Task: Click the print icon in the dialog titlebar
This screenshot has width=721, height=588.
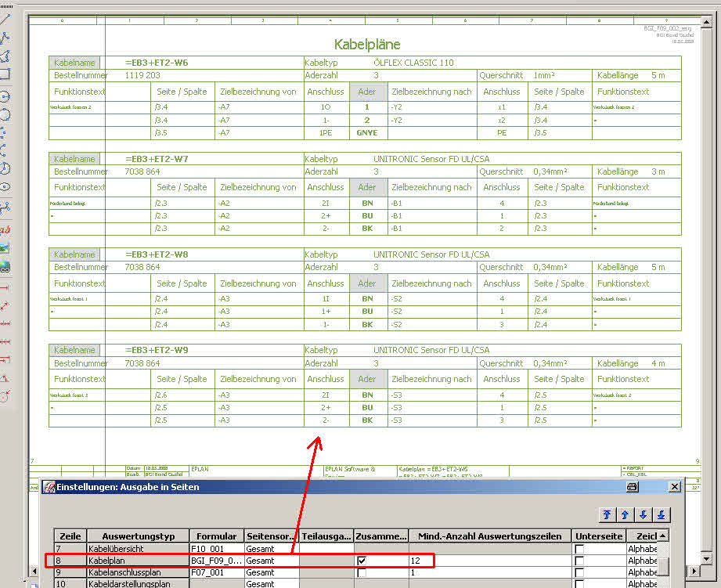Action: [632, 486]
